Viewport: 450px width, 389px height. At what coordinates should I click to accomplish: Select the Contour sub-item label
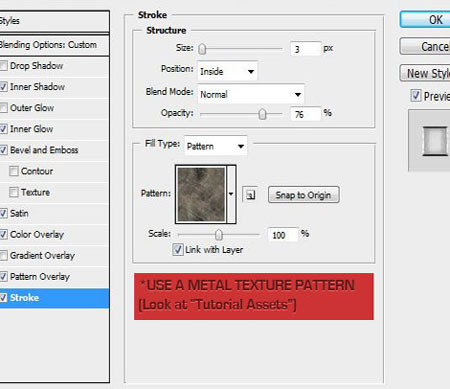pyautogui.click(x=37, y=171)
